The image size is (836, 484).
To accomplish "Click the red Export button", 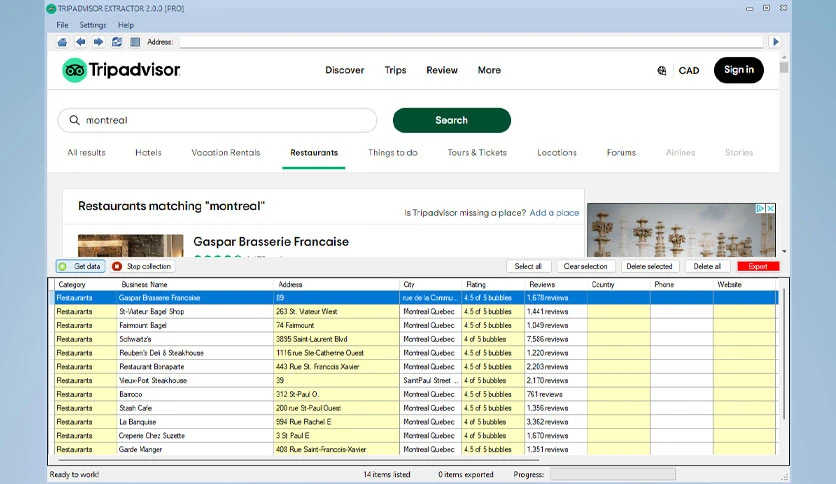I will [x=758, y=266].
